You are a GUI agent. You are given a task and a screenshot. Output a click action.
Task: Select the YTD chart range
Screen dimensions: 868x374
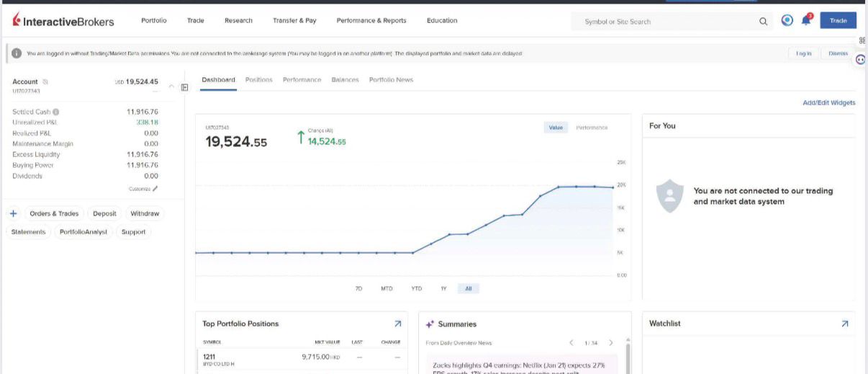click(x=416, y=288)
